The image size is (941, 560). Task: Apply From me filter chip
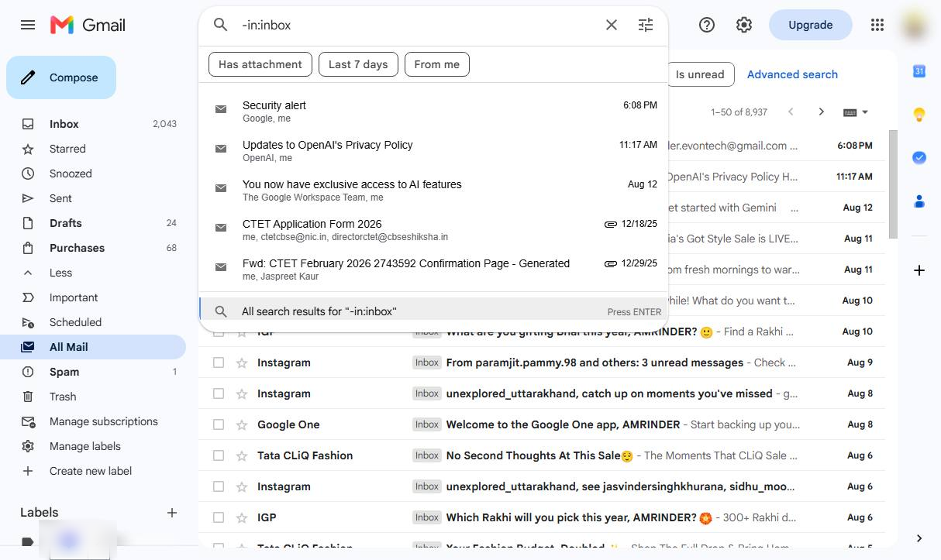[x=436, y=64]
